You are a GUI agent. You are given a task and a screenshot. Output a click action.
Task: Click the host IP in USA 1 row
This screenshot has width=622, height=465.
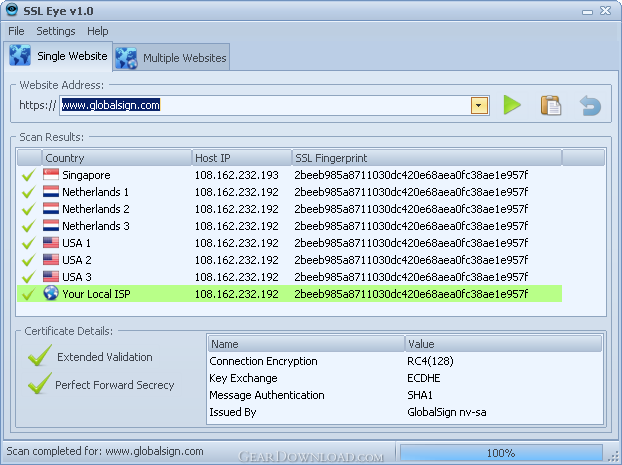[236, 243]
